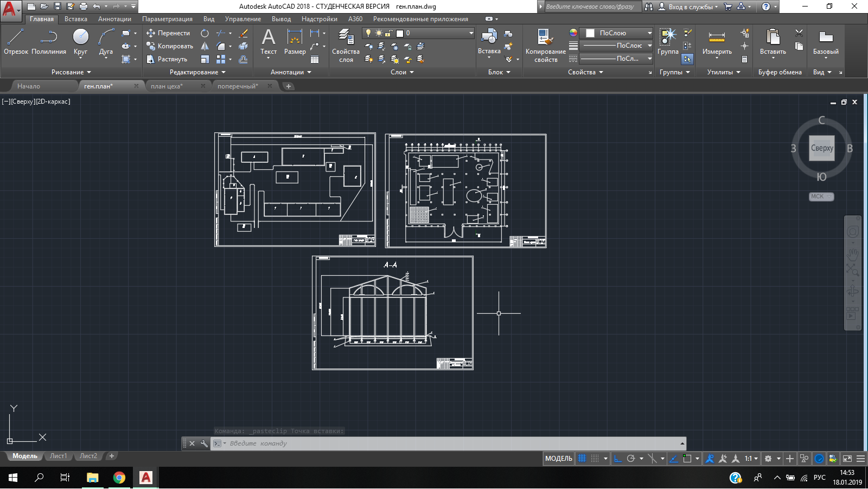This screenshot has height=489, width=868.
Task: Click the Копировать copy command
Action: (x=170, y=46)
